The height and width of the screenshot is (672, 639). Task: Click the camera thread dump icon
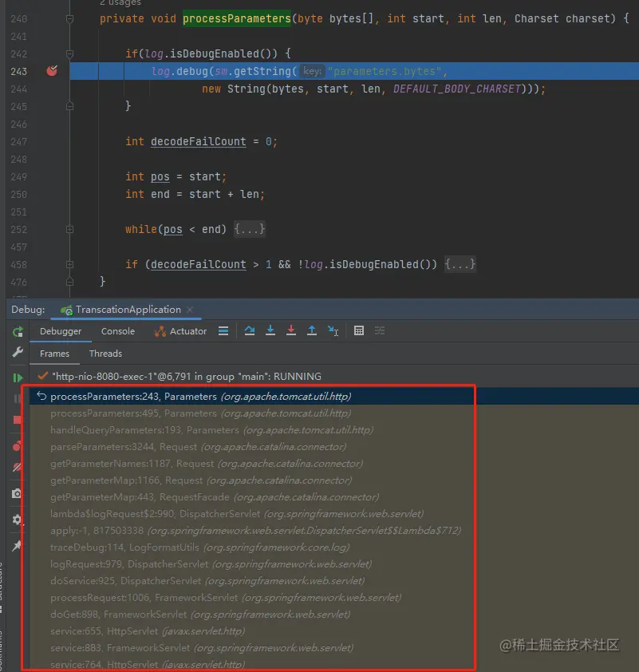17,493
